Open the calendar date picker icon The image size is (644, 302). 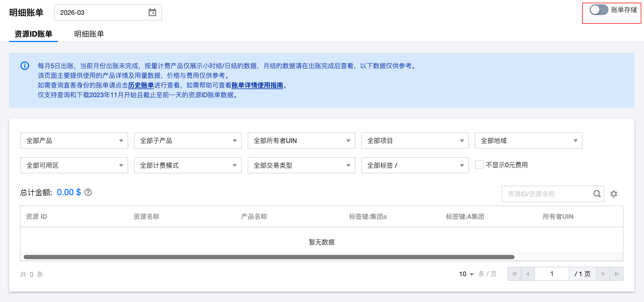click(152, 12)
